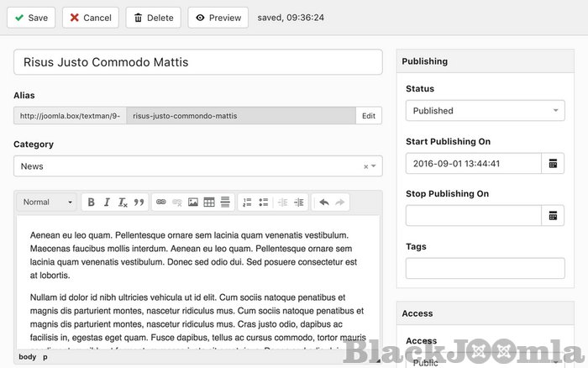The width and height of the screenshot is (588, 368).
Task: Click Edit next to the alias
Action: coord(368,116)
